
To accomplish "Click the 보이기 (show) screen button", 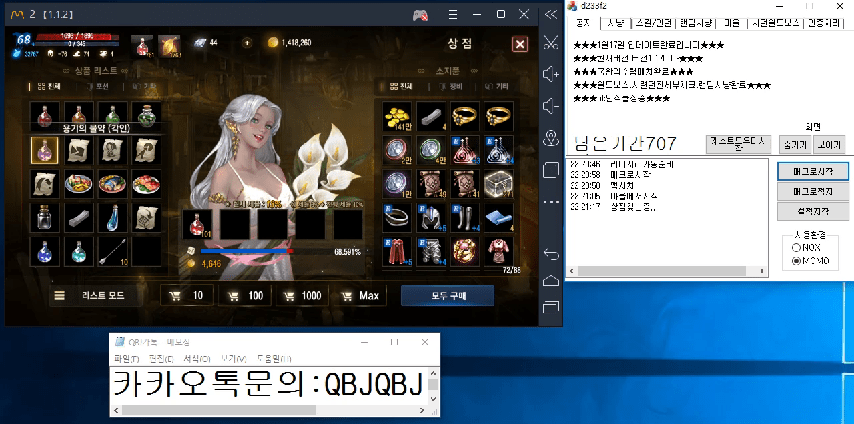I will (x=829, y=144).
